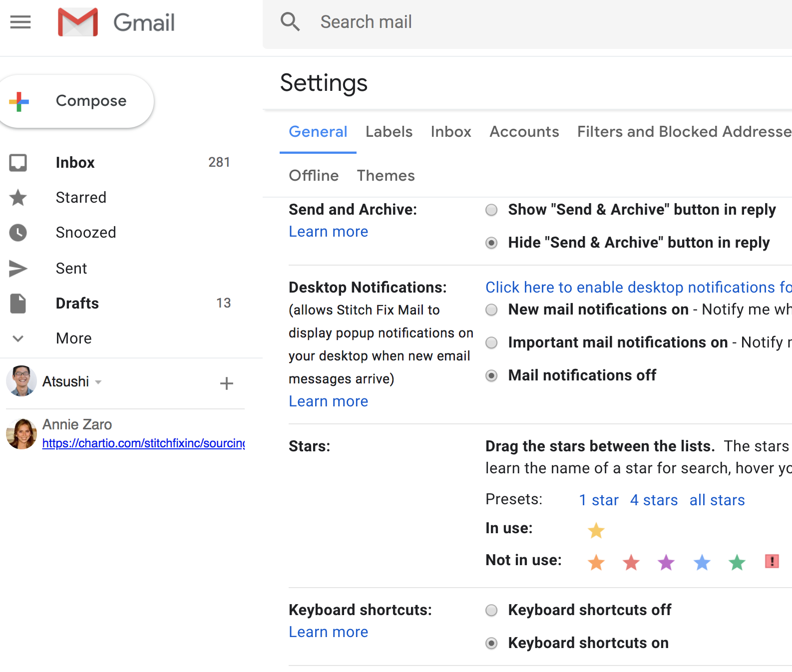Open the Snoozed folder label
This screenshot has width=792, height=672.
tap(86, 233)
